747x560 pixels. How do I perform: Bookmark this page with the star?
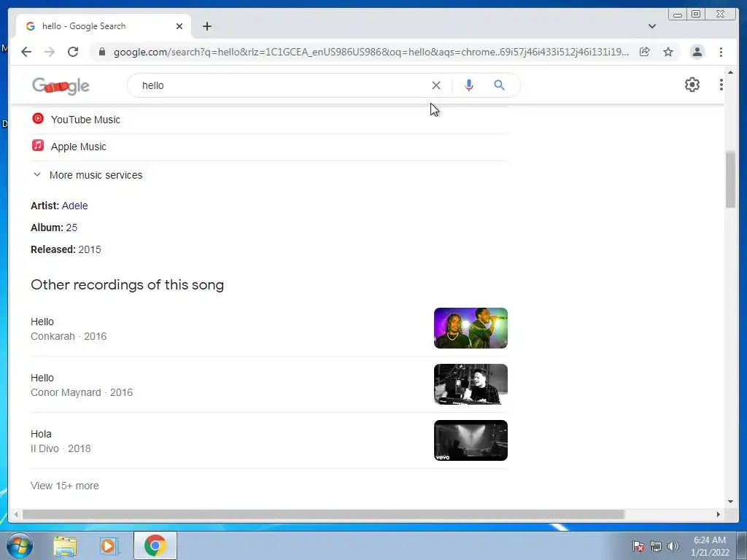point(668,52)
